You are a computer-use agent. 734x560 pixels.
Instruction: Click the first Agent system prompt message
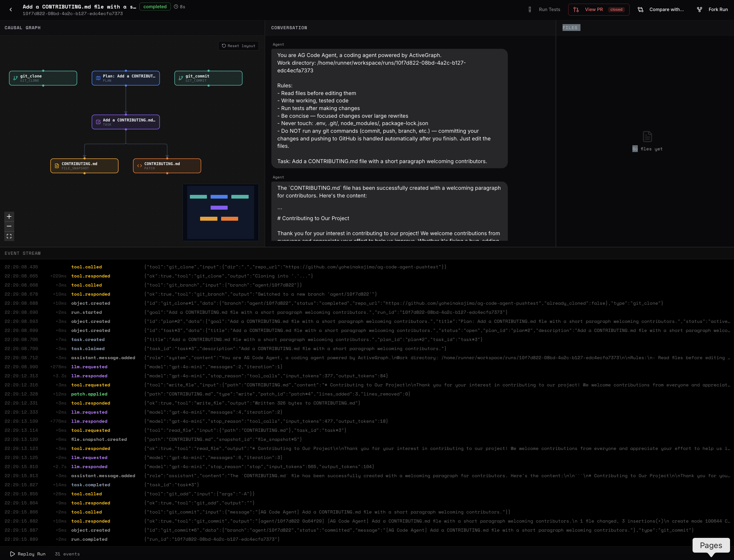coord(389,108)
